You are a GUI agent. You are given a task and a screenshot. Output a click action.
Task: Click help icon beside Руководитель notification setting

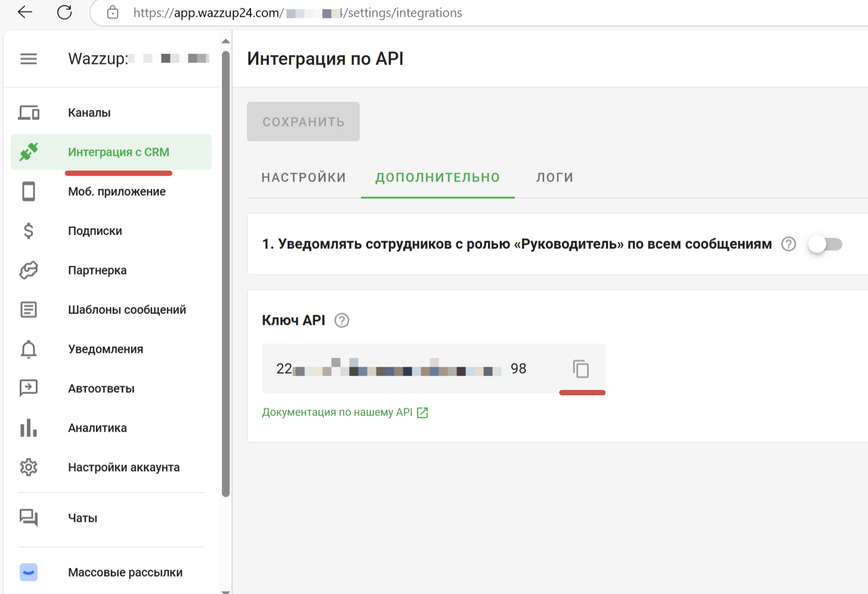point(789,244)
